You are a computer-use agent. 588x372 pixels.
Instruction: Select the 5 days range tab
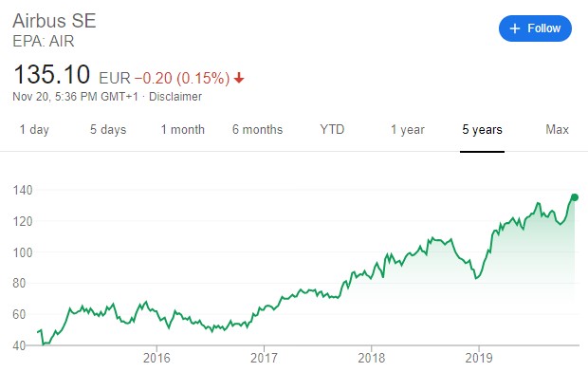(x=108, y=129)
